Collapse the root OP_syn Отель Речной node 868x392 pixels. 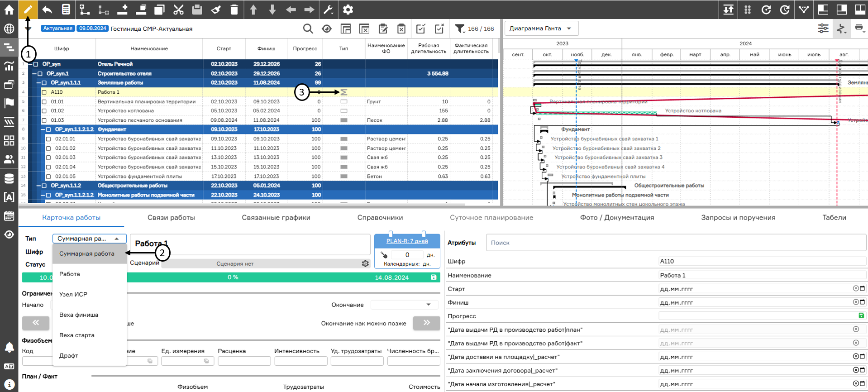point(30,64)
